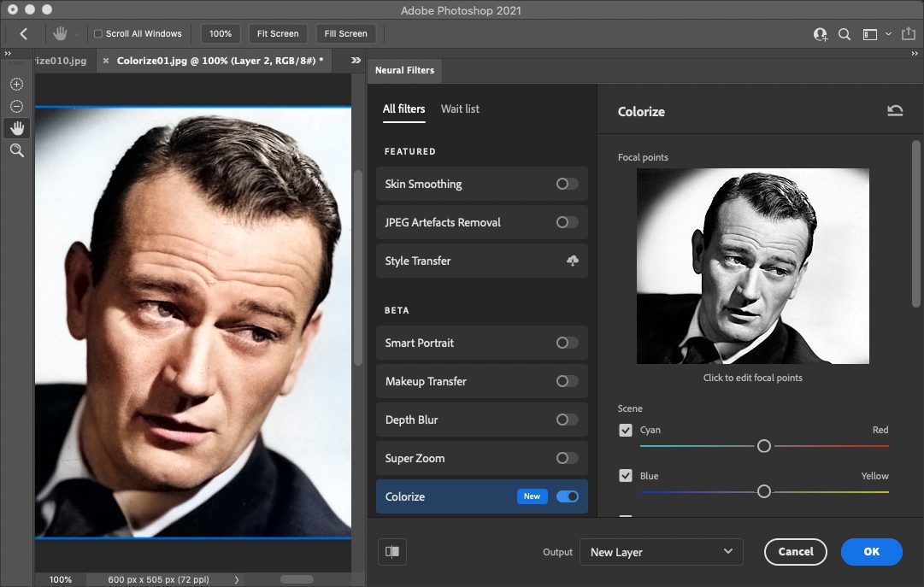
Task: Download the Style Transfer filter cloud icon
Action: [573, 261]
